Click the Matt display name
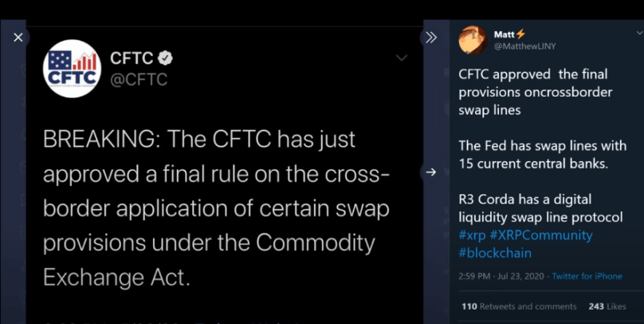 [x=505, y=34]
